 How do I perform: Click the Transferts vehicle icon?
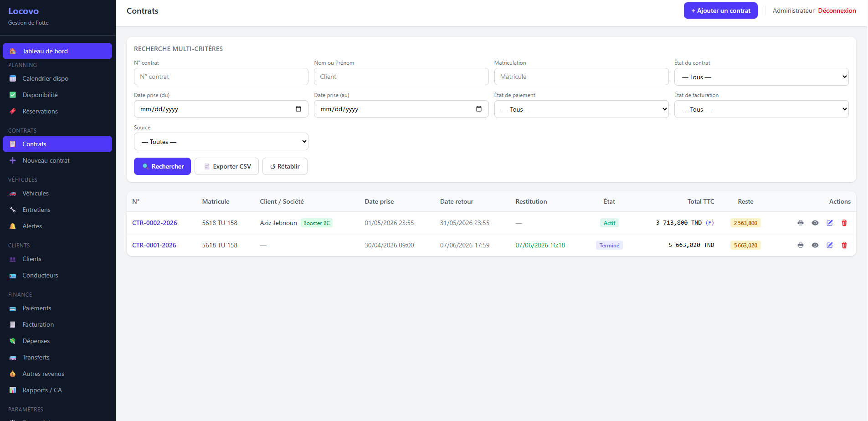13,357
